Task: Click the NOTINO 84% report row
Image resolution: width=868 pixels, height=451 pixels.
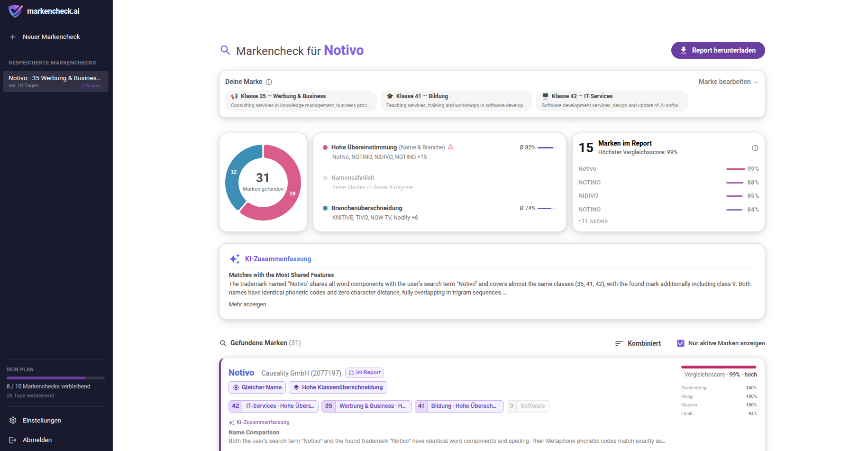Action: tap(668, 210)
